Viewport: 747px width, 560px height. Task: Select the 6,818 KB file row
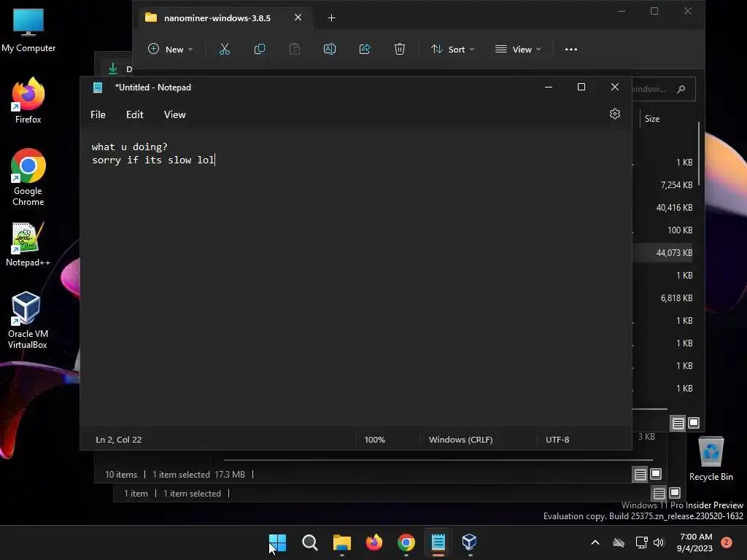(x=662, y=297)
